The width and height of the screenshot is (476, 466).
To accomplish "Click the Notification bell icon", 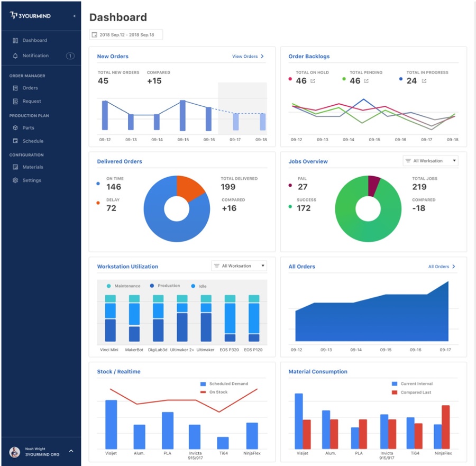I will [x=15, y=56].
